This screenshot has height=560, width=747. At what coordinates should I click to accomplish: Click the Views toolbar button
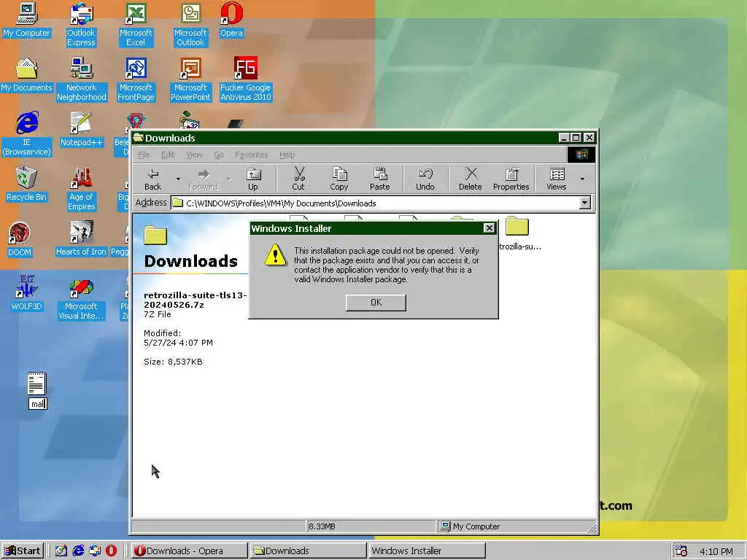pos(557,179)
